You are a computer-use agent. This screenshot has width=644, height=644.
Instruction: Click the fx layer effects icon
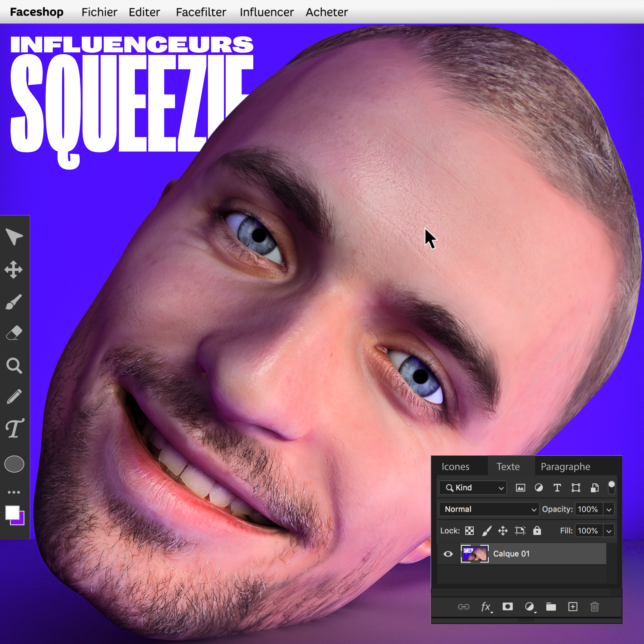click(486, 606)
